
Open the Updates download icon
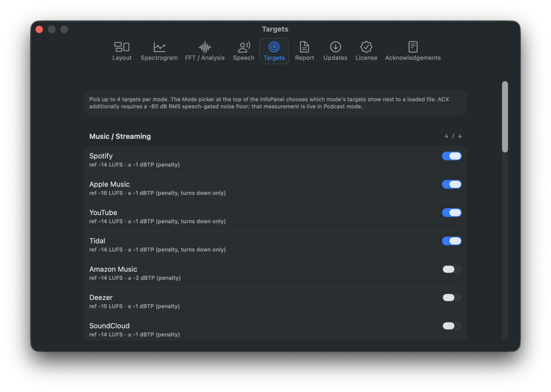[x=335, y=47]
